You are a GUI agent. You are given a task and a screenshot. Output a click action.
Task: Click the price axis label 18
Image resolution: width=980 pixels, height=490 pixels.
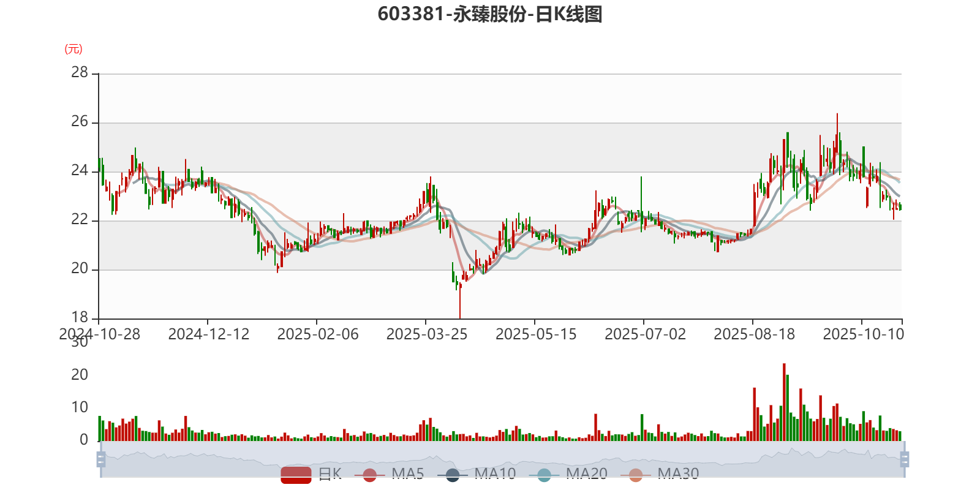[80, 317]
